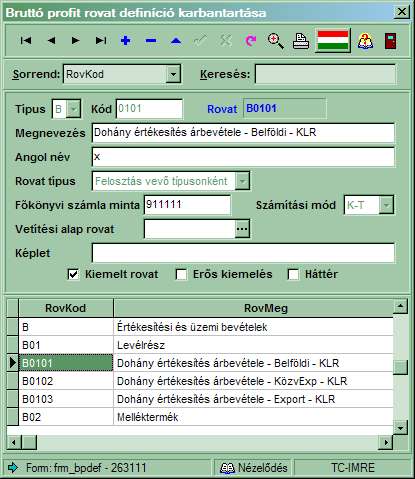Viewport: 415px width, 479px height.
Task: Click grid vertical scrollbar down arrow
Action: (400, 427)
